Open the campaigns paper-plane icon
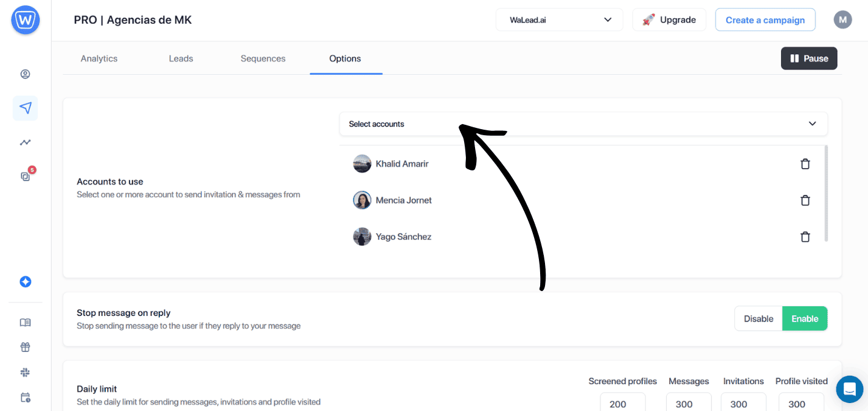This screenshot has width=868, height=411. [x=25, y=108]
